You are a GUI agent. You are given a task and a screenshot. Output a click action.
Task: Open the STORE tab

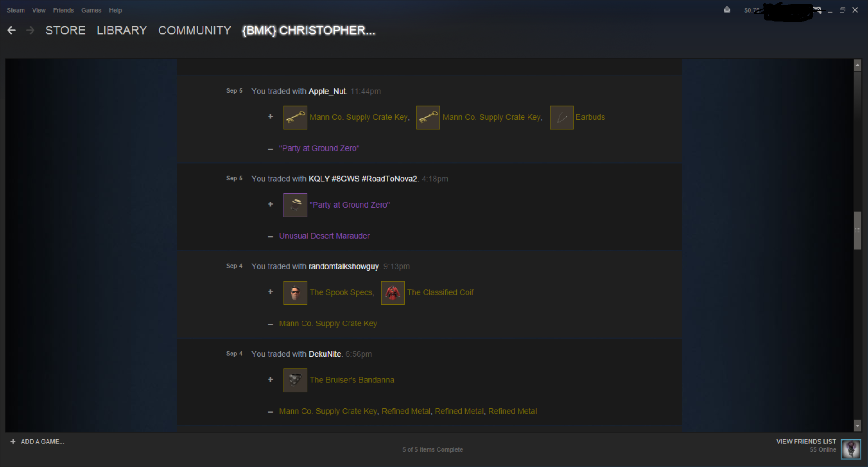pos(65,30)
